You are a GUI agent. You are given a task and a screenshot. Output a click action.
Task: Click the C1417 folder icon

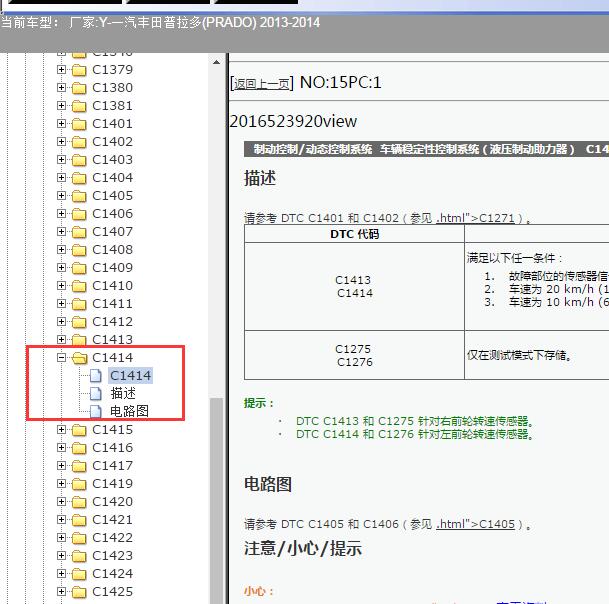coord(79,465)
